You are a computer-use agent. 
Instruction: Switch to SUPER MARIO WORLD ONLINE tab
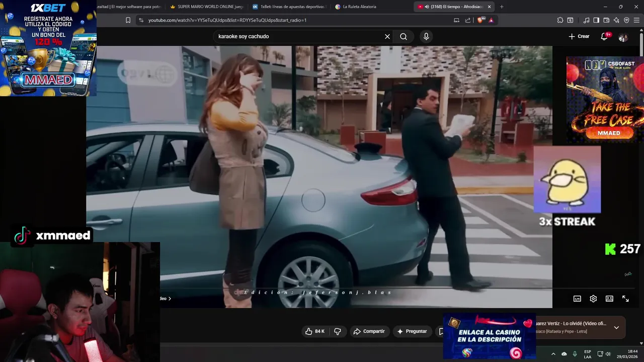[x=206, y=7]
